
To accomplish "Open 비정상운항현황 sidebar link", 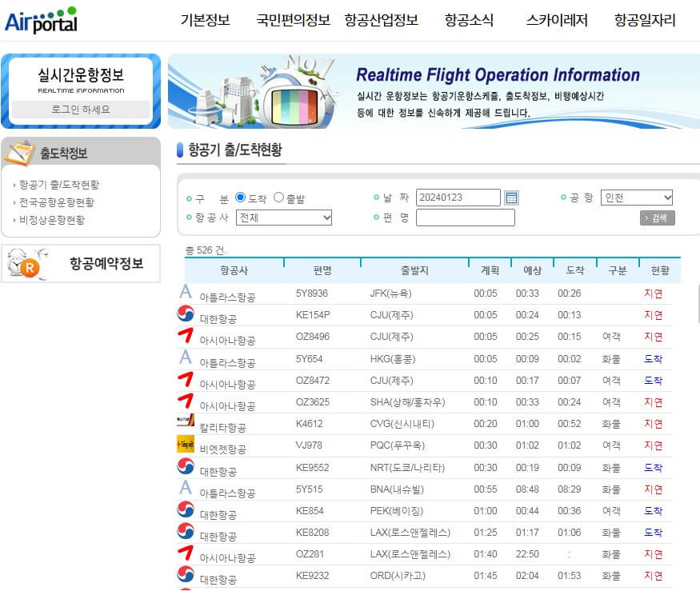I will [x=52, y=220].
